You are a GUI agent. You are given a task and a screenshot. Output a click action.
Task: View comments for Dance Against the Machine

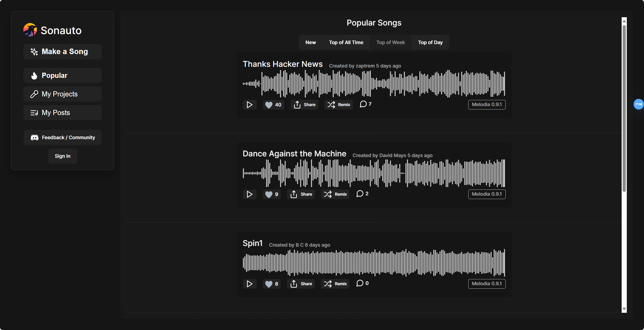(x=362, y=194)
